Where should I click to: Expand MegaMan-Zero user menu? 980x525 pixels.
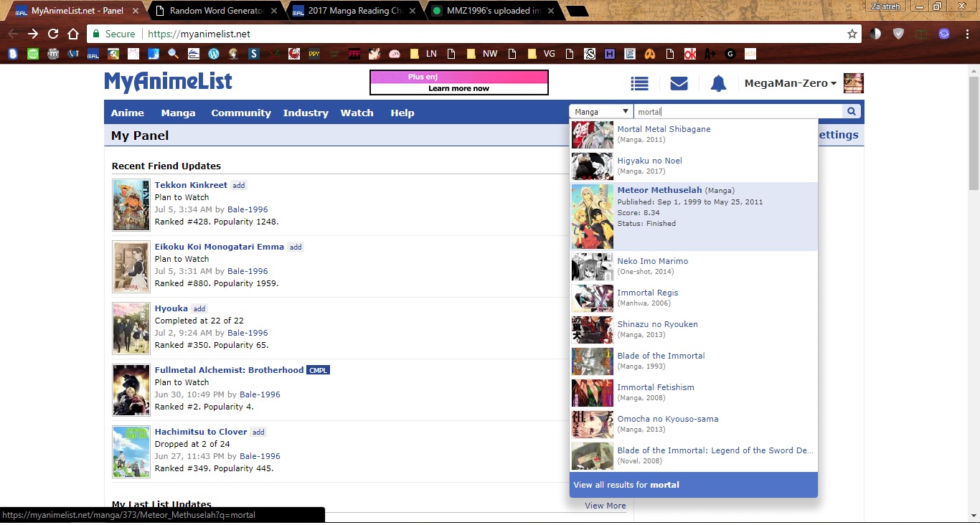[x=791, y=83]
